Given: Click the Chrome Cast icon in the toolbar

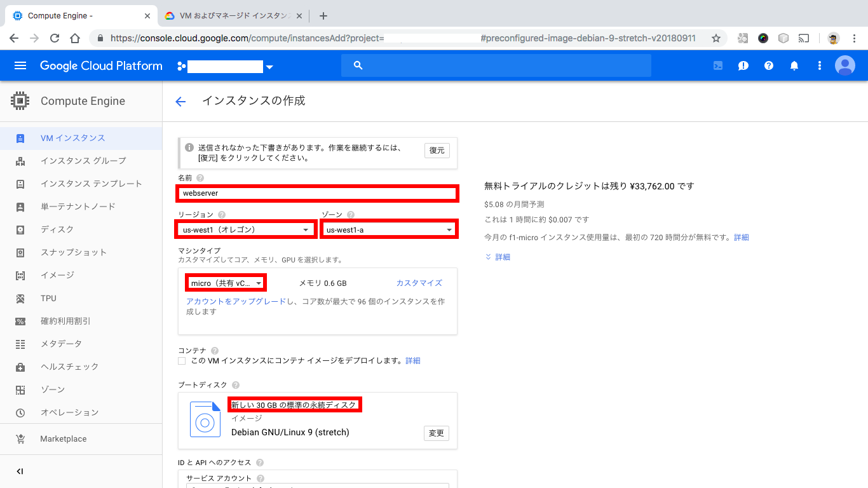Looking at the screenshot, I should [803, 38].
